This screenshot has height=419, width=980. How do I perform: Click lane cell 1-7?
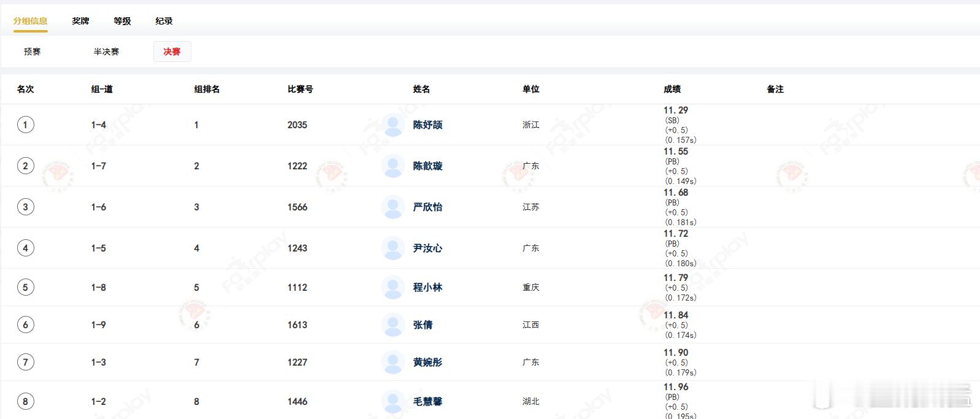(x=99, y=166)
